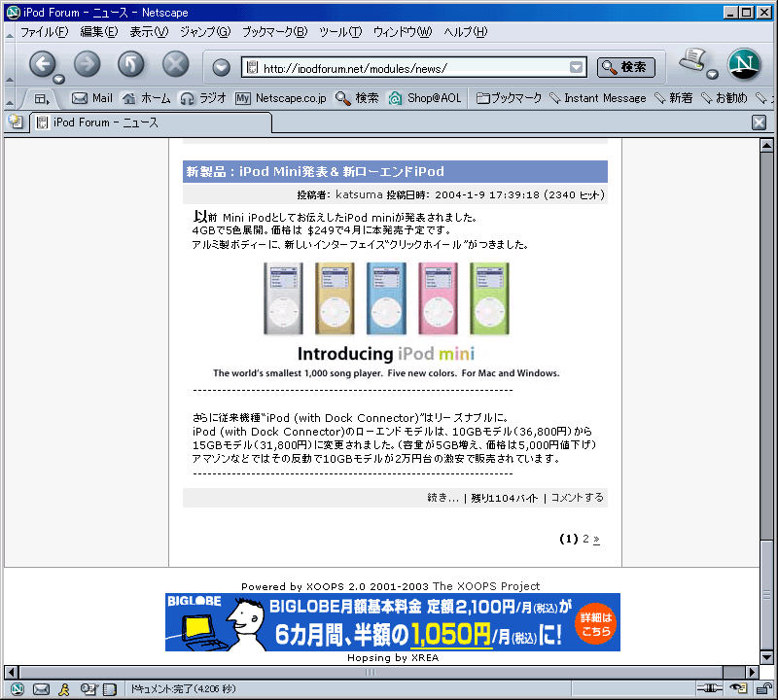Open the ヘルプ(H) menu
This screenshot has width=778, height=700.
[x=466, y=32]
